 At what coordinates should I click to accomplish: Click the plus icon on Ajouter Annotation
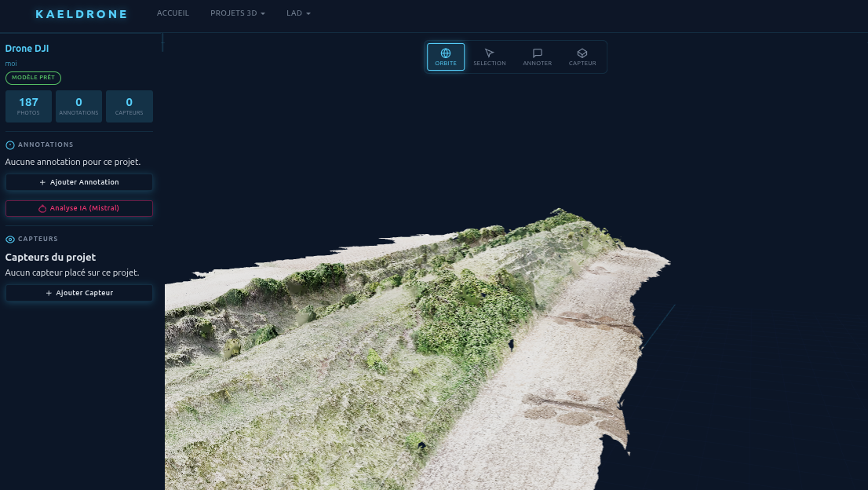click(42, 181)
